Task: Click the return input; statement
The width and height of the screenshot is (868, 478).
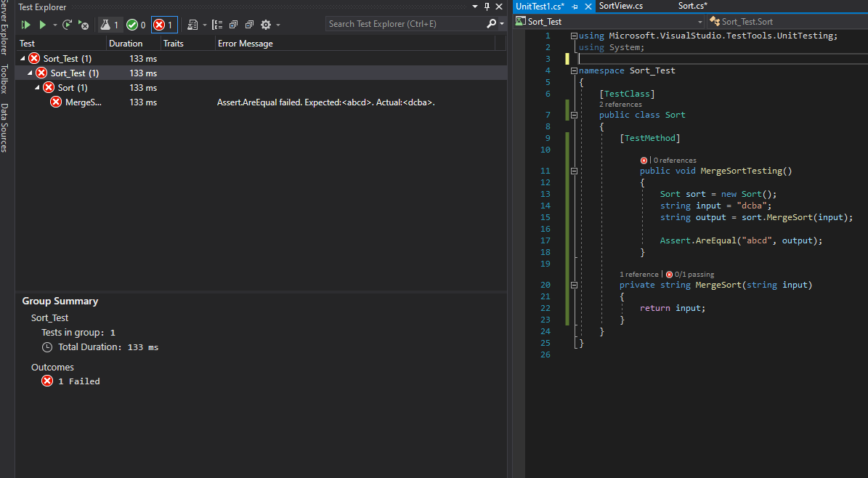Action: pos(673,308)
